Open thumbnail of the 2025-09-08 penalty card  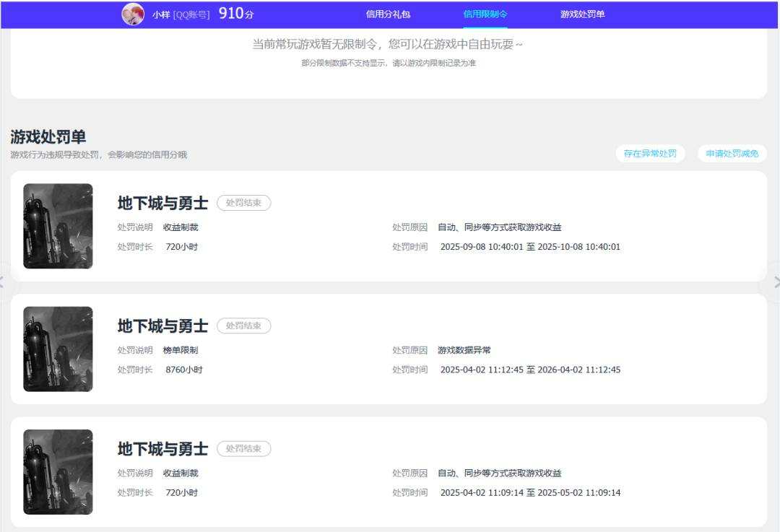tap(58, 226)
